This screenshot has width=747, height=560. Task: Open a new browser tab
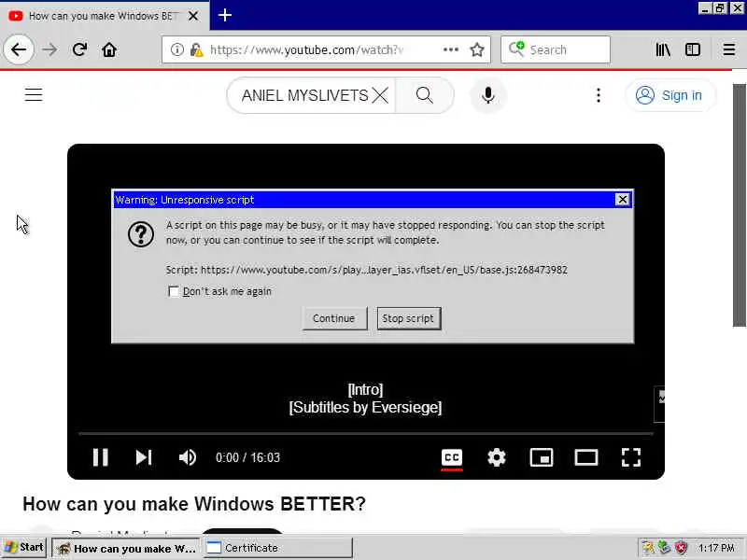[225, 15]
